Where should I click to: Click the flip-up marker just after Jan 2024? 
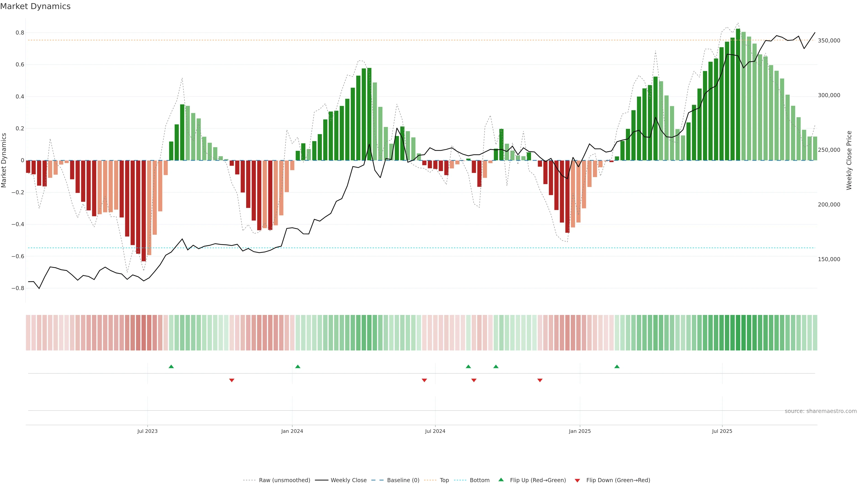(297, 366)
